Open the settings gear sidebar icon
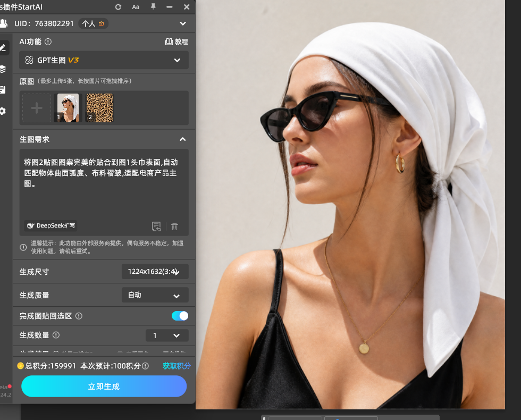Image resolution: width=521 pixels, height=420 pixels. [x=3, y=111]
